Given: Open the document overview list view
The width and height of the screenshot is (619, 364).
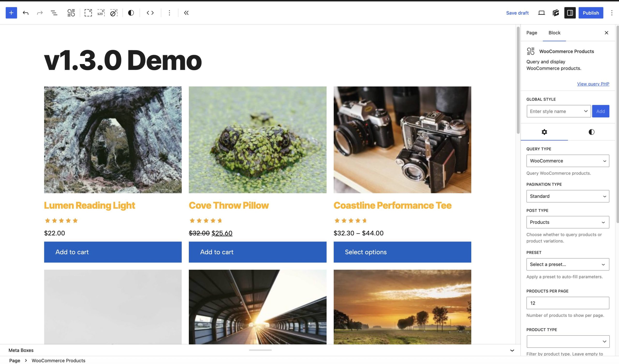Looking at the screenshot, I should coord(54,13).
